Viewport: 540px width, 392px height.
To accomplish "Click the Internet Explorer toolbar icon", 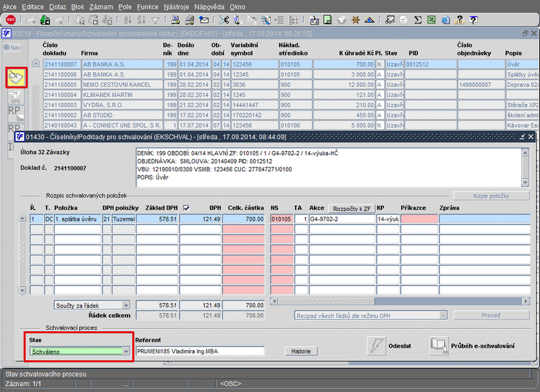I will tap(446, 20).
